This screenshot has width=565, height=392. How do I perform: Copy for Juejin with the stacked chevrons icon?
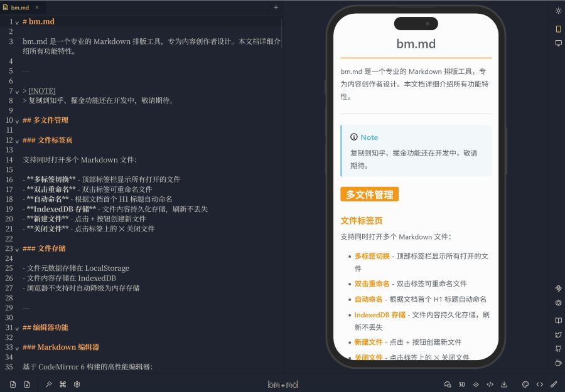[475, 384]
